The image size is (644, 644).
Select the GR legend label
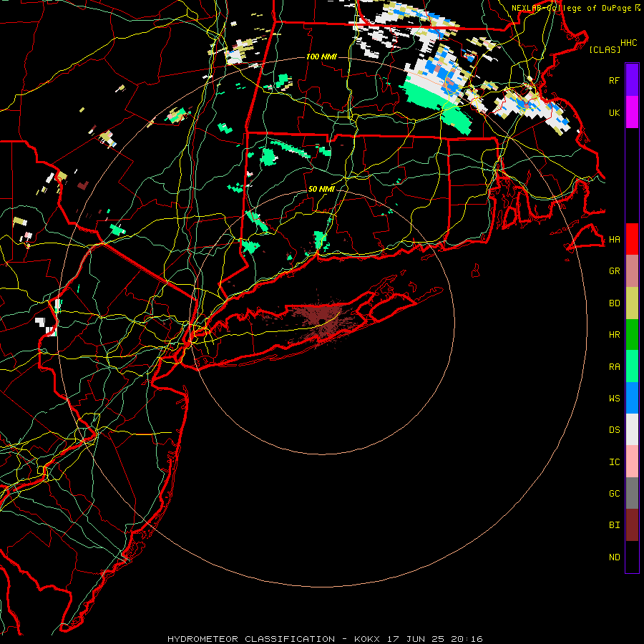point(614,271)
